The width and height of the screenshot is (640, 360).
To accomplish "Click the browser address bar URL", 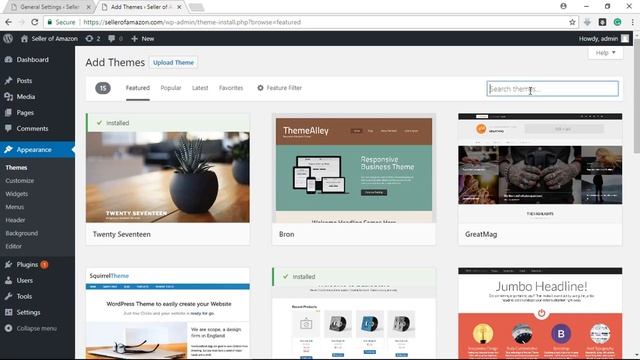I will coord(192,22).
